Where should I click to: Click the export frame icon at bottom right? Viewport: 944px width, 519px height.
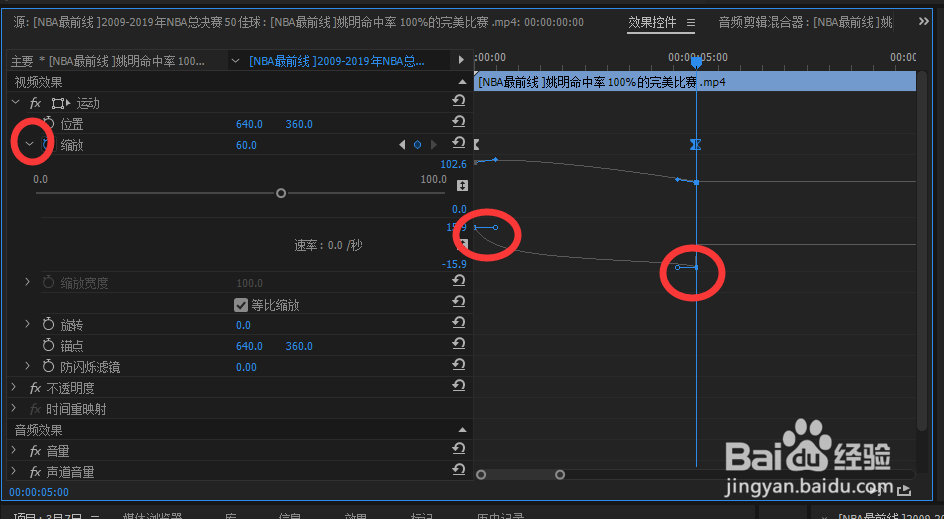click(x=904, y=491)
